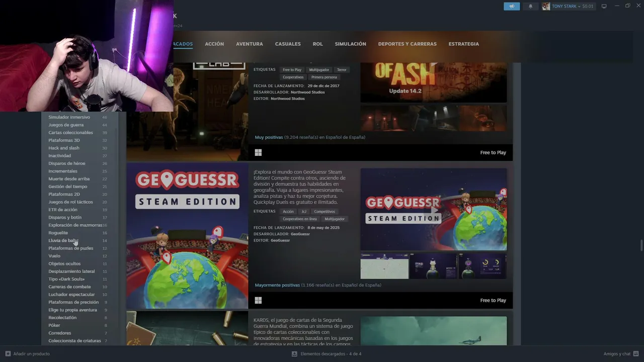
Task: View the last GeoGuessr screenshot thumbnail
Action: (482, 266)
